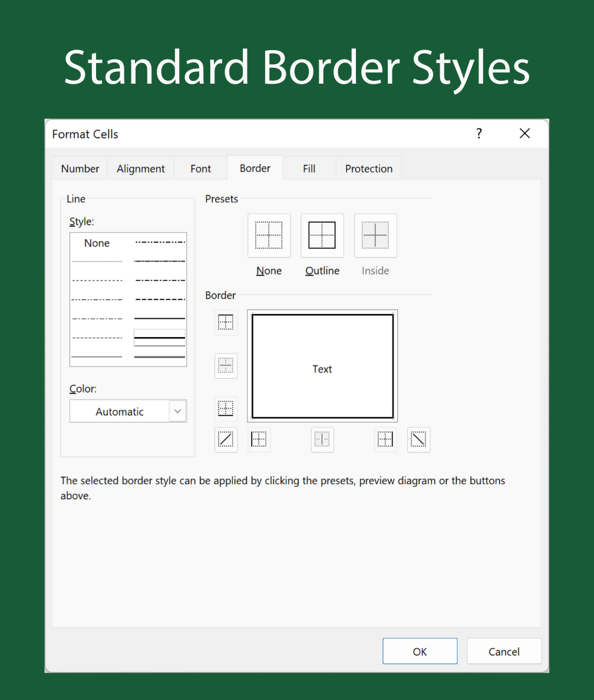Apply the Outline preset
This screenshot has height=700, width=594.
tap(322, 236)
